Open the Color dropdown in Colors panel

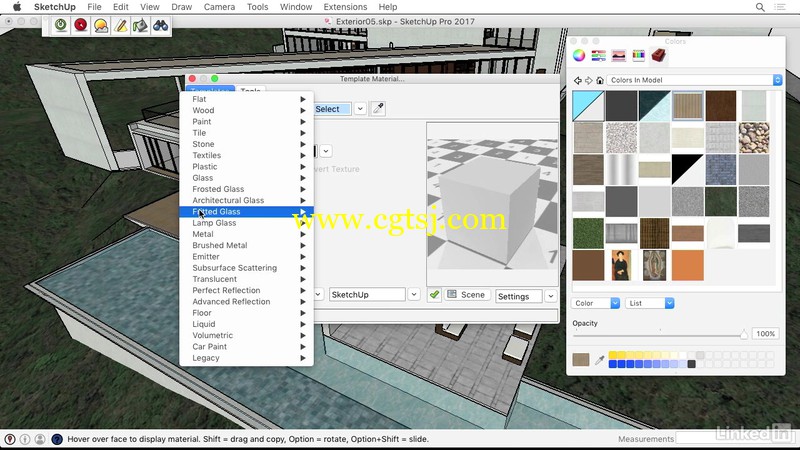click(x=595, y=303)
